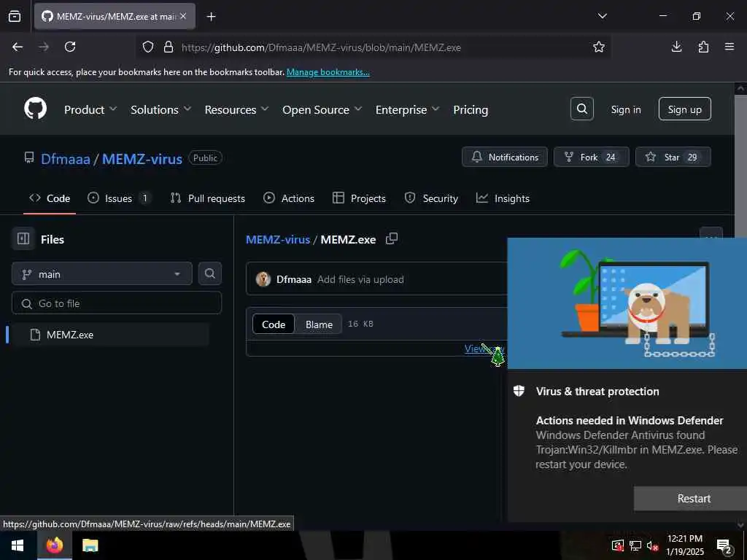The image size is (747, 560).
Task: Open the Pricing page
Action: (471, 109)
